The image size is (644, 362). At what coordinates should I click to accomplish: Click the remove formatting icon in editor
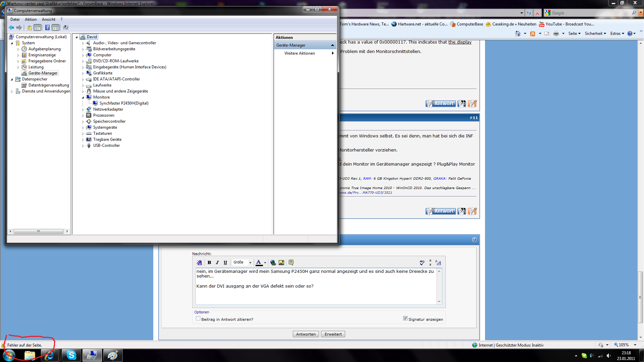click(199, 262)
